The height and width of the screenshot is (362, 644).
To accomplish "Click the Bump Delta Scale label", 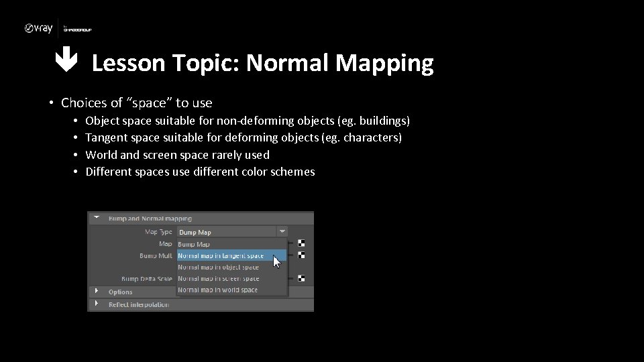I will [x=147, y=279].
